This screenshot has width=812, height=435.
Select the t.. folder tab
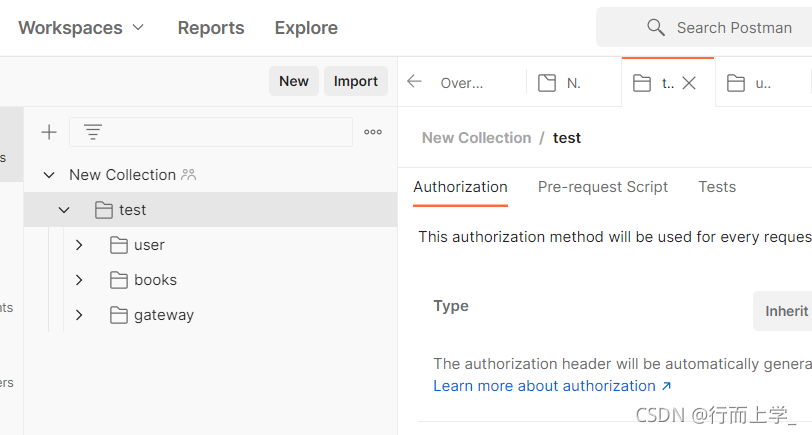pyautogui.click(x=668, y=83)
